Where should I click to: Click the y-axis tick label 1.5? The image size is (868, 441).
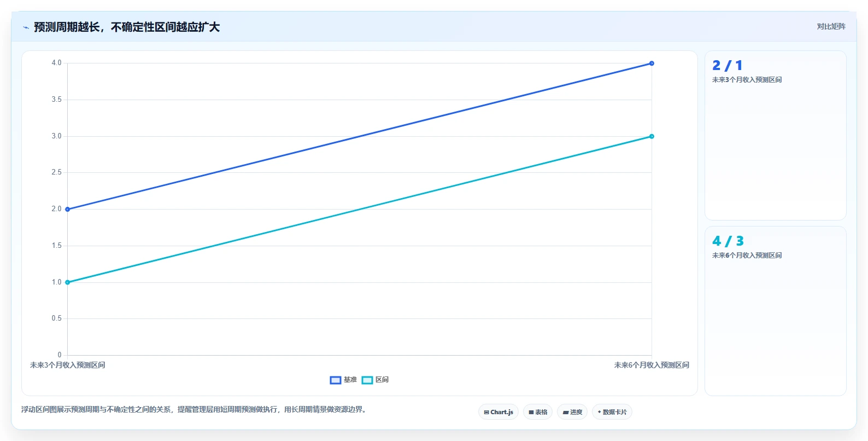(x=56, y=246)
